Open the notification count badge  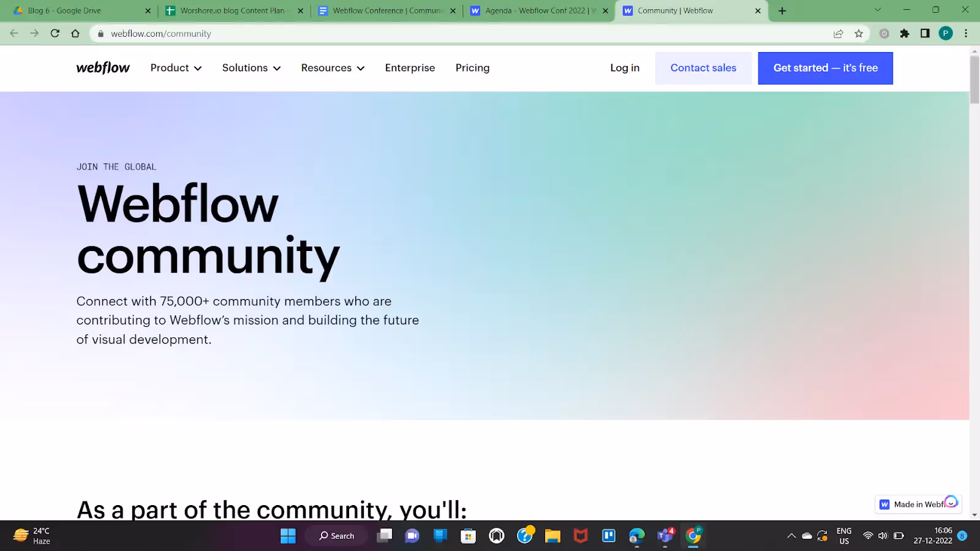962,536
